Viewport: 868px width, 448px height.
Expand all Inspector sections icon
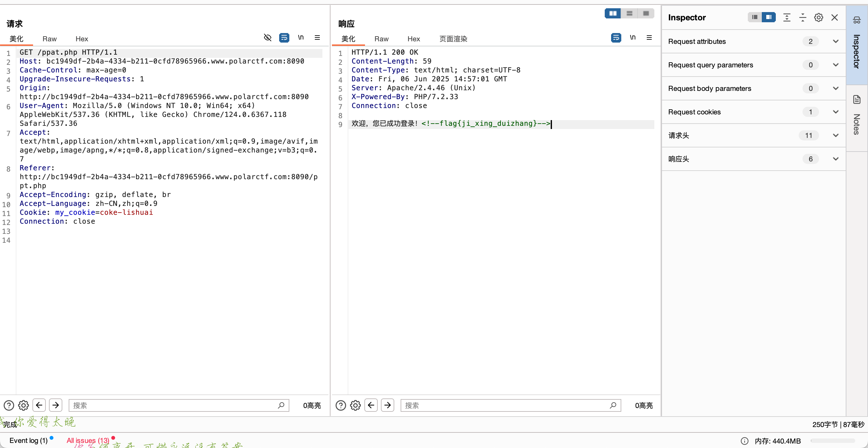pos(787,17)
